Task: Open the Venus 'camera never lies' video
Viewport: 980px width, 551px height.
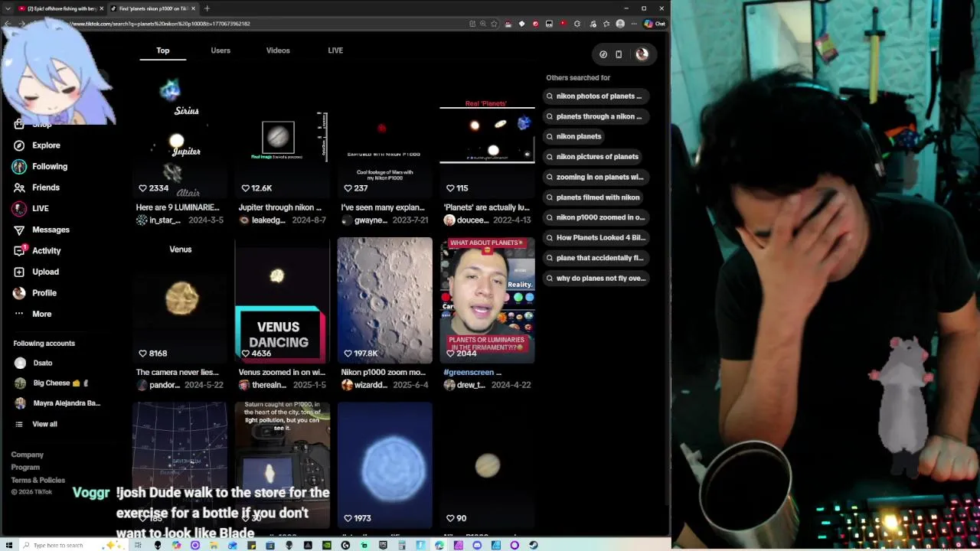Action: point(180,300)
